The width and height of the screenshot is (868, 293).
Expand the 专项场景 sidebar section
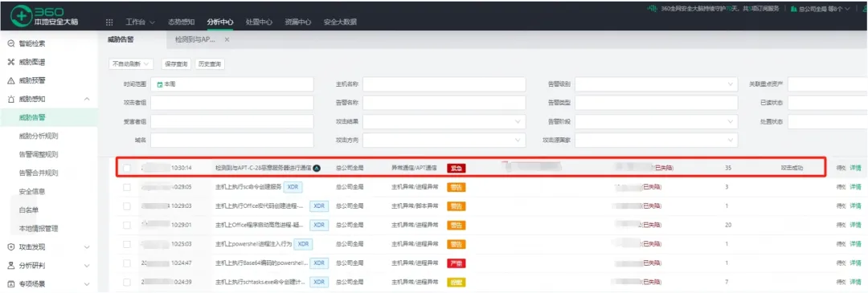pyautogui.click(x=87, y=284)
